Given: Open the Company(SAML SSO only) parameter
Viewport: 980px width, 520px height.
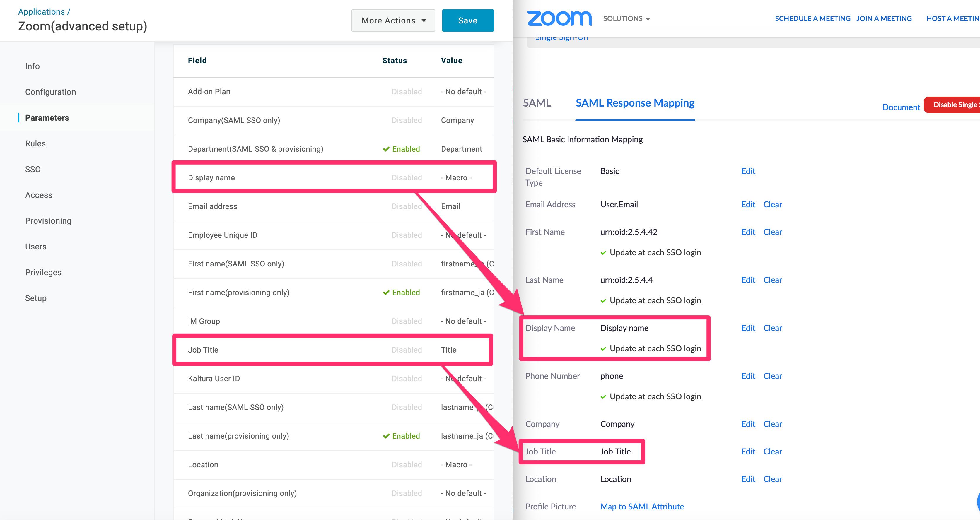Looking at the screenshot, I should pos(334,121).
